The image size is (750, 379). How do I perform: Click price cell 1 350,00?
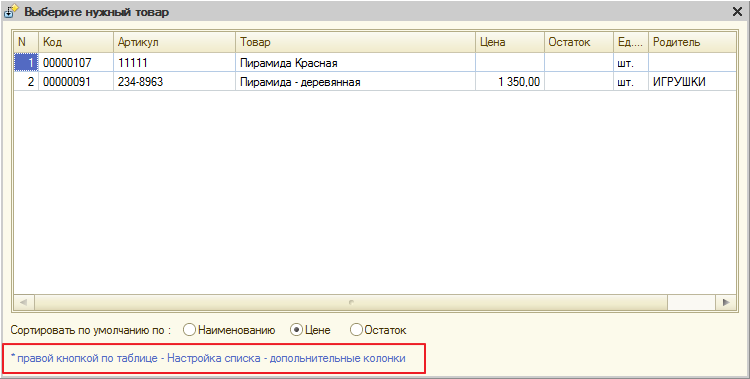click(x=510, y=82)
